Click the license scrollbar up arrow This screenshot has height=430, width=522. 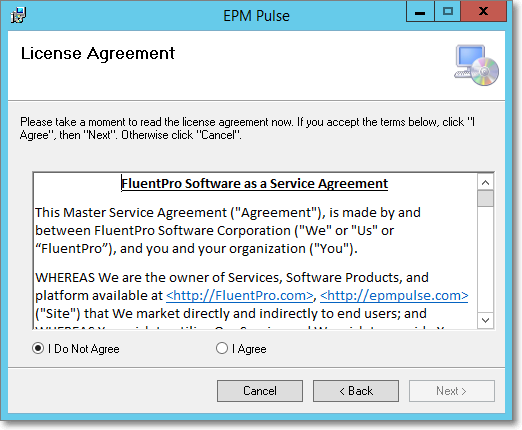[485, 182]
